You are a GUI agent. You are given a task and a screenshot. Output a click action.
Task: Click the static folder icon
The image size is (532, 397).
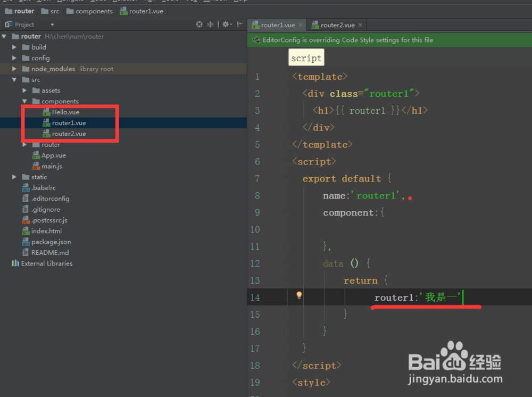26,177
